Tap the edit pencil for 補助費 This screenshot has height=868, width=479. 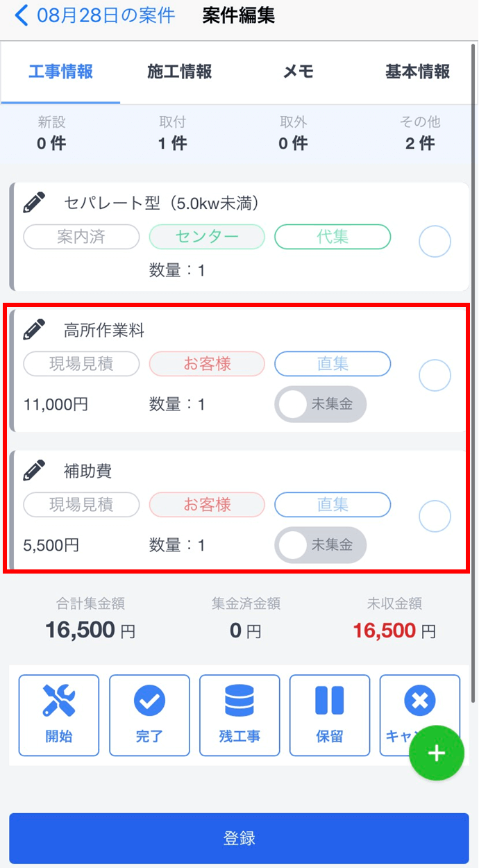(x=34, y=471)
